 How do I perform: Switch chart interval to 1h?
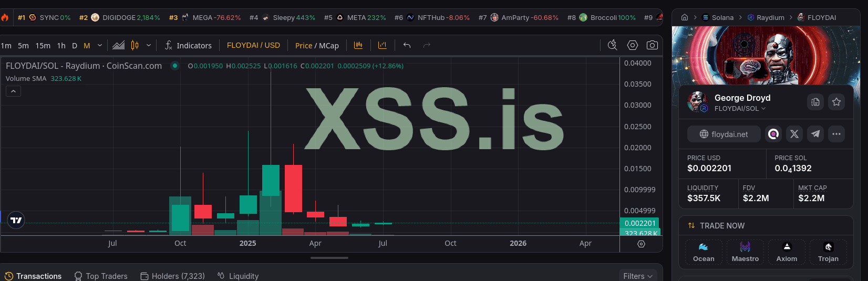click(x=61, y=46)
